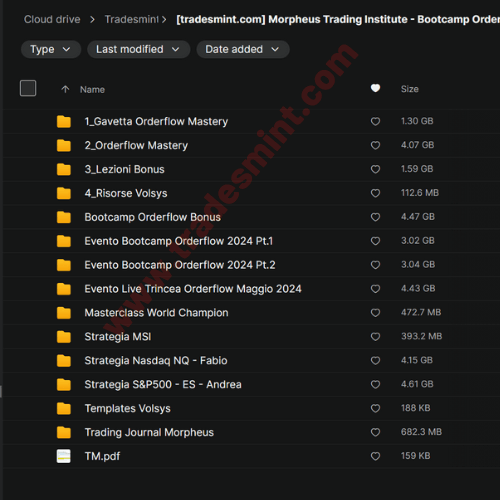Favorite the 1_Gavetta Orderflow Mastery folder
The image size is (500, 500).
point(375,121)
